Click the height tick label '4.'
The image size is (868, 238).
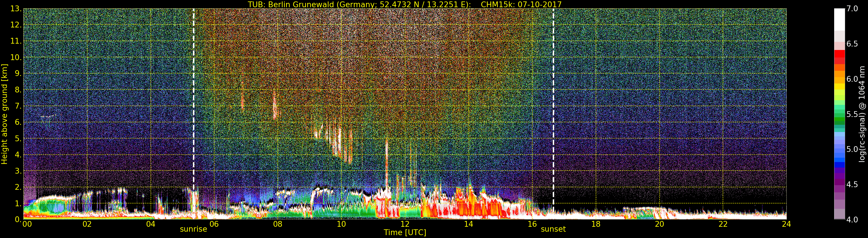point(18,155)
